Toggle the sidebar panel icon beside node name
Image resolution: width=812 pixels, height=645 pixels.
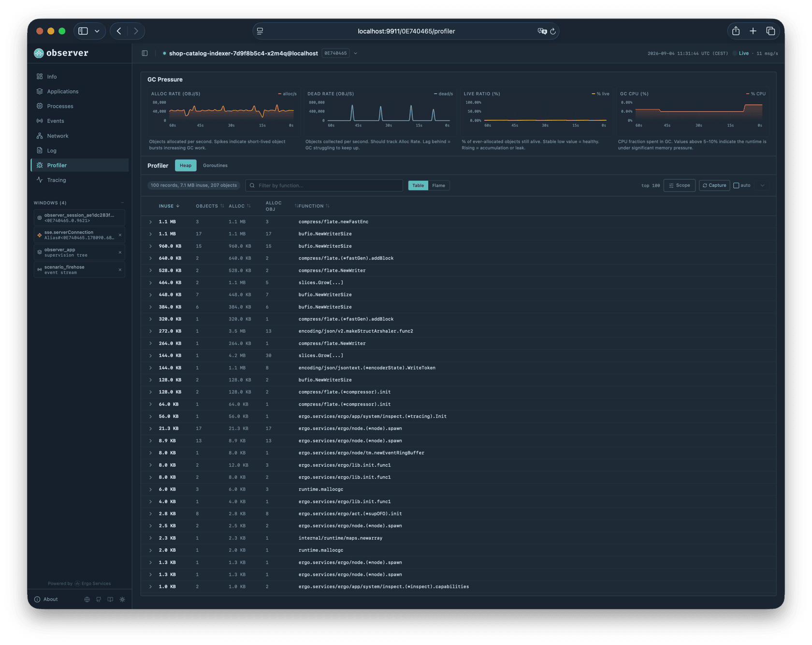point(145,53)
